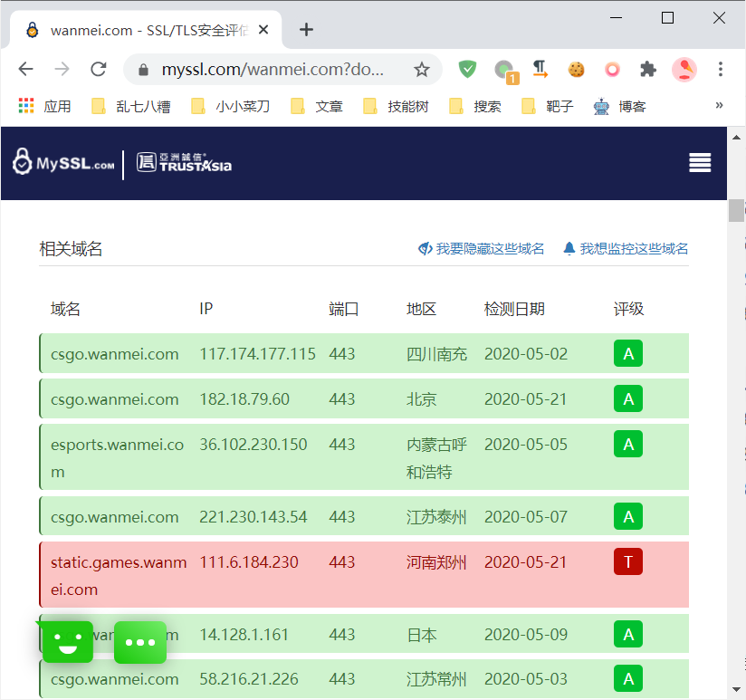Click the 端口 column header
Viewport: 746px width, 700px height.
tap(343, 309)
